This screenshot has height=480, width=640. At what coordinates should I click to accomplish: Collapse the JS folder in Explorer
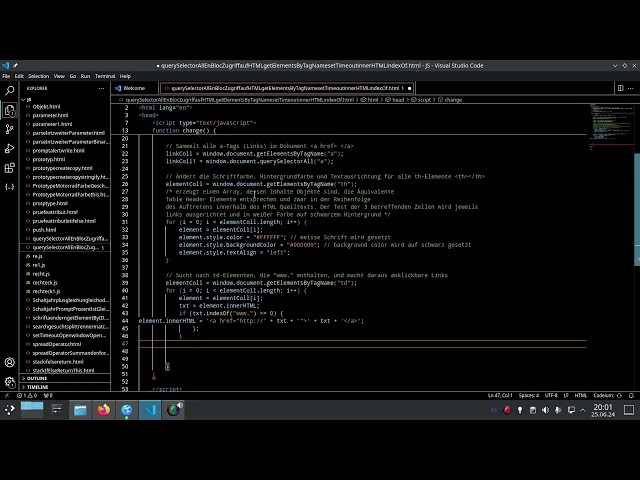[26, 100]
